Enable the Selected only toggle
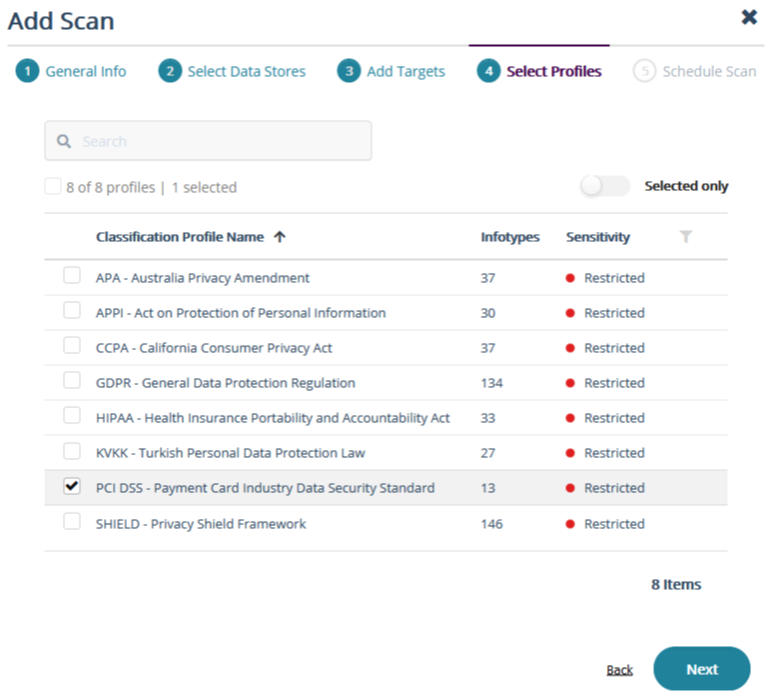 pyautogui.click(x=605, y=186)
